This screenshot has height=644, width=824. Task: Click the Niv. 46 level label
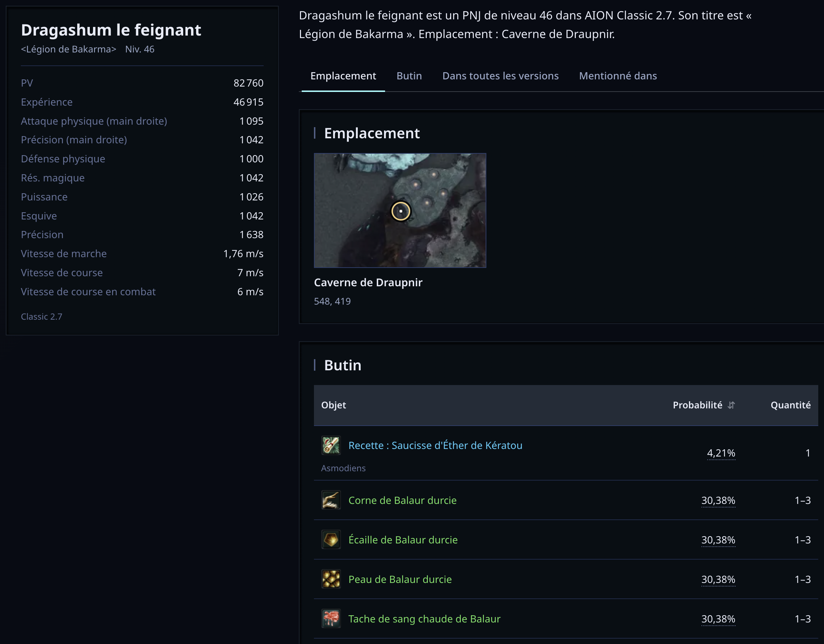140,49
